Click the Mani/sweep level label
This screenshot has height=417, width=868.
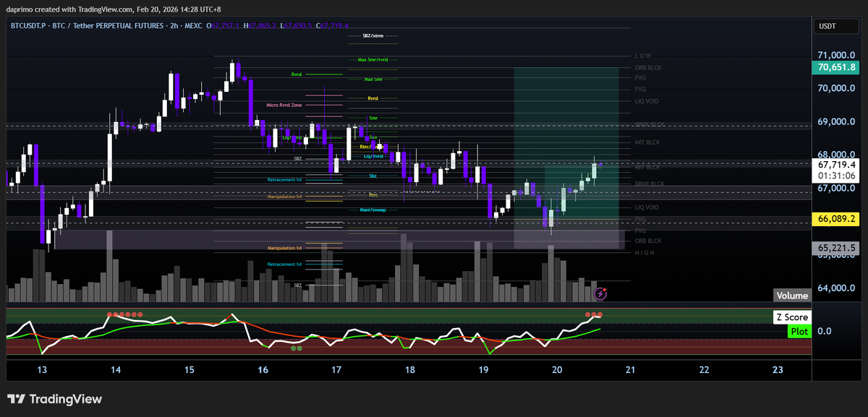373,210
